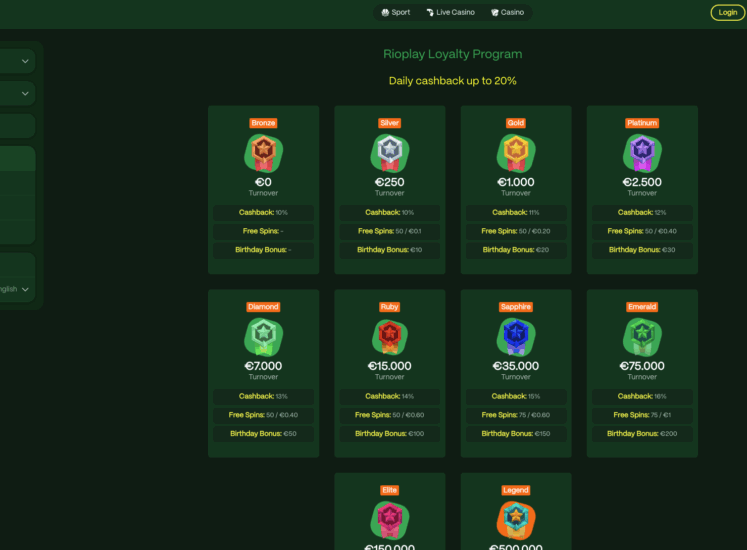Click the Gold tier label badge
747x550 pixels.
(x=516, y=123)
